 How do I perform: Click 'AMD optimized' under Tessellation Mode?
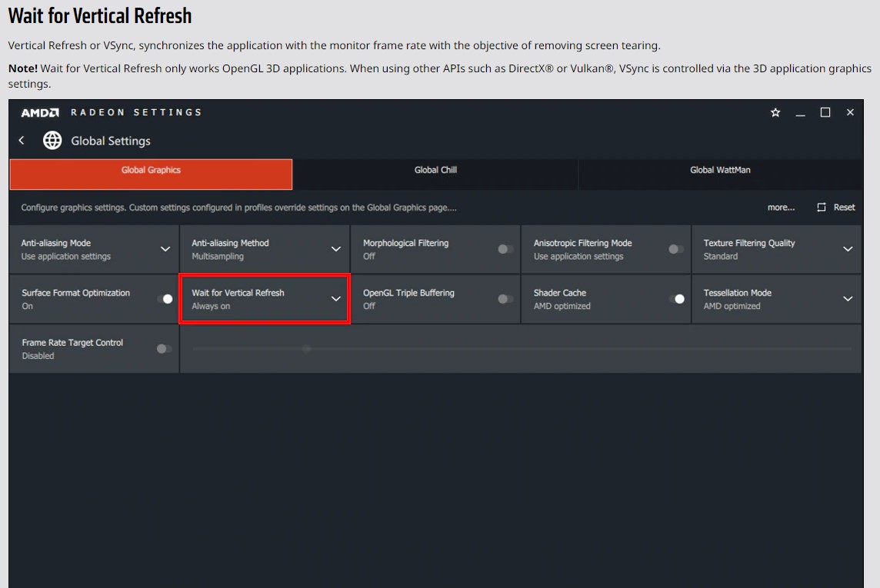pos(732,306)
